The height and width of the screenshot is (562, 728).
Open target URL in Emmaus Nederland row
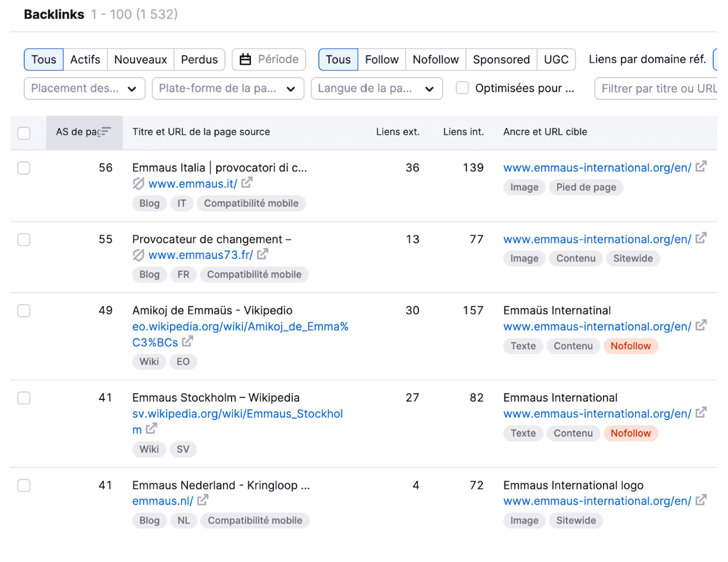(x=597, y=501)
